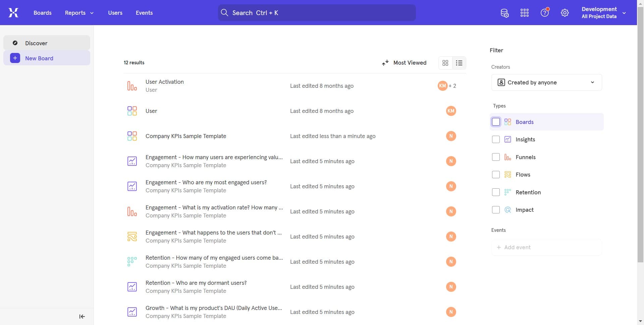
Task: Open the apps grid menu
Action: click(x=524, y=12)
